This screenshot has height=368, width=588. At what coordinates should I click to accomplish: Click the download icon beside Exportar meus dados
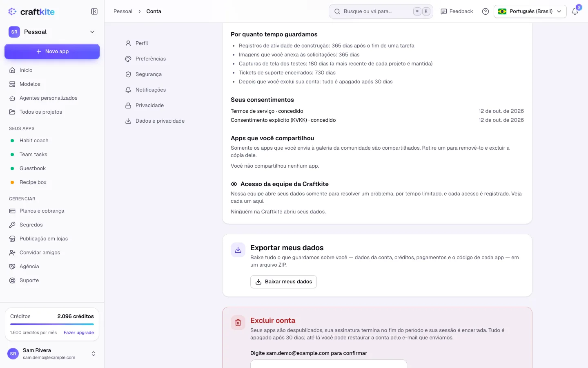238,250
